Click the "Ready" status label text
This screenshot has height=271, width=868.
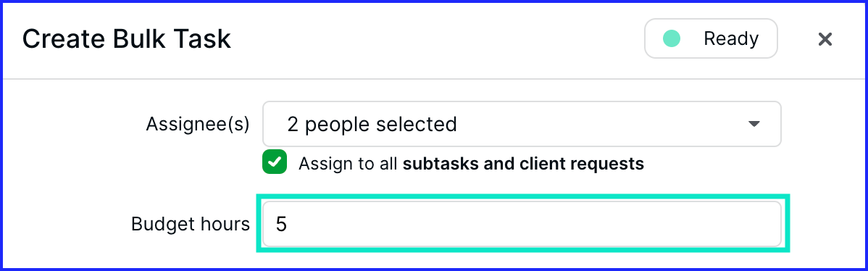(x=731, y=39)
